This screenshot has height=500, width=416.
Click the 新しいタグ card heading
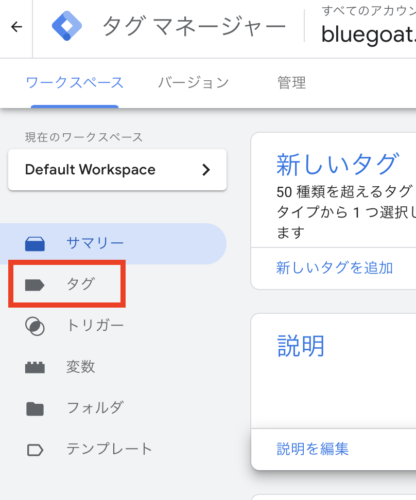(337, 164)
